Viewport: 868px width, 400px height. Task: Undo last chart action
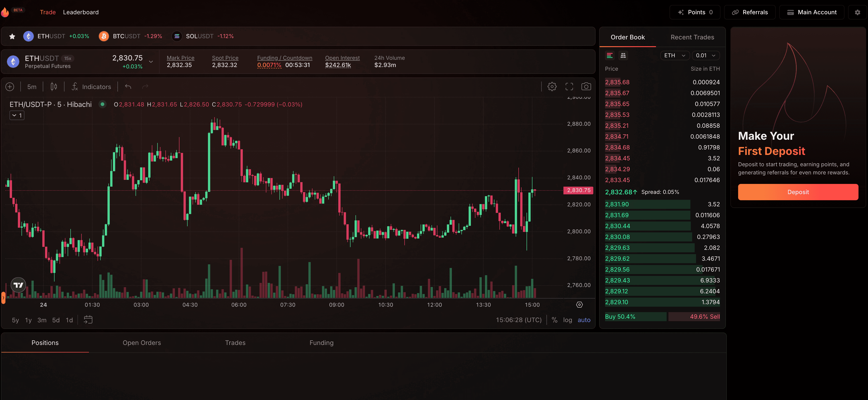coord(128,87)
